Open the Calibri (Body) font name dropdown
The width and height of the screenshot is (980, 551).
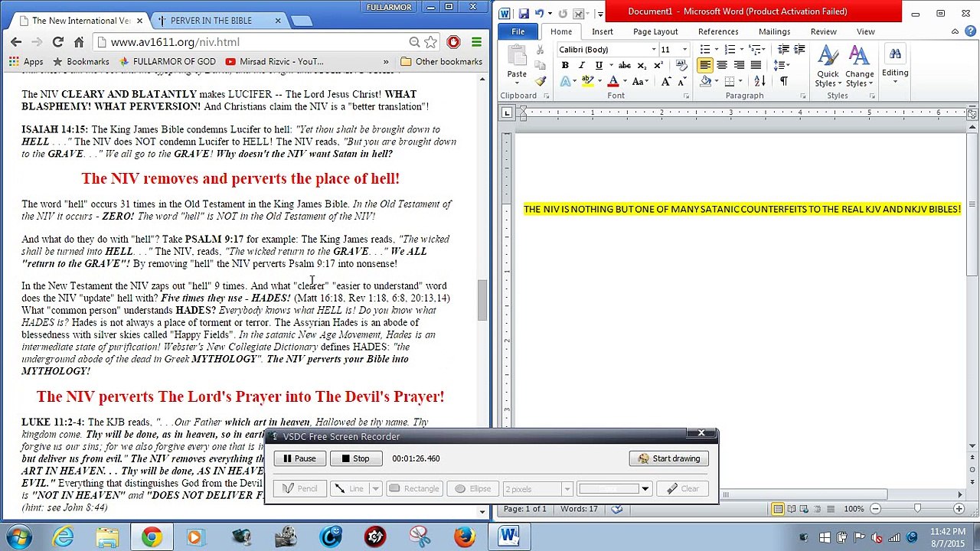(x=654, y=50)
